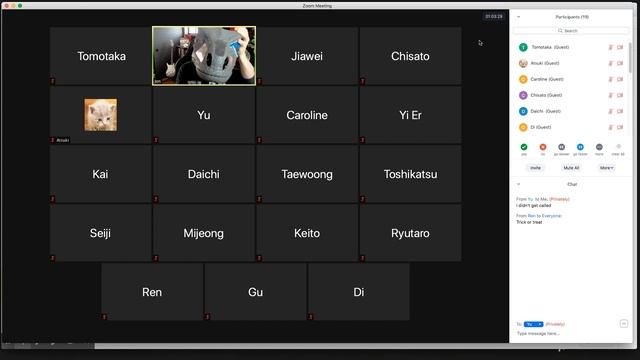Open the chat options ellipsis icon
Image resolution: width=640 pixels, height=360 pixels.
[624, 324]
